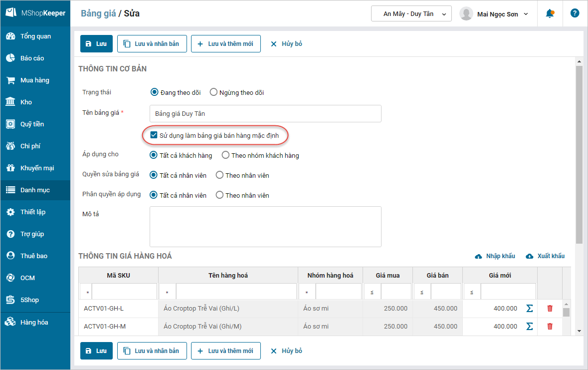Open Báo cáo in the sidebar

point(35,58)
